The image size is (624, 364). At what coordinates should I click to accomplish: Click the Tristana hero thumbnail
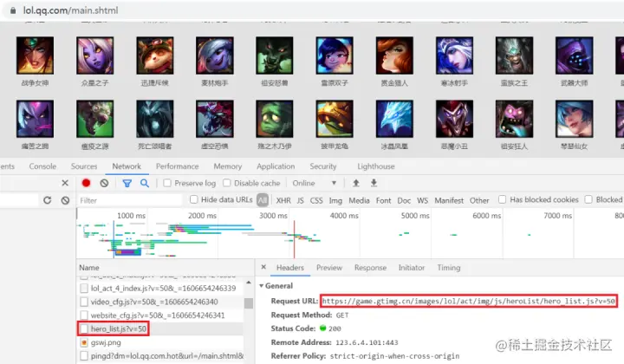[215, 55]
